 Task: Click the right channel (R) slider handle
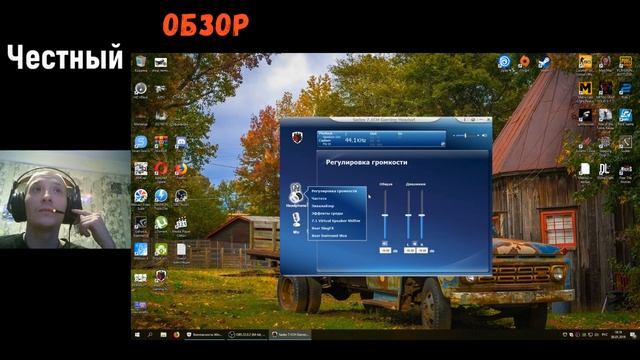(422, 215)
